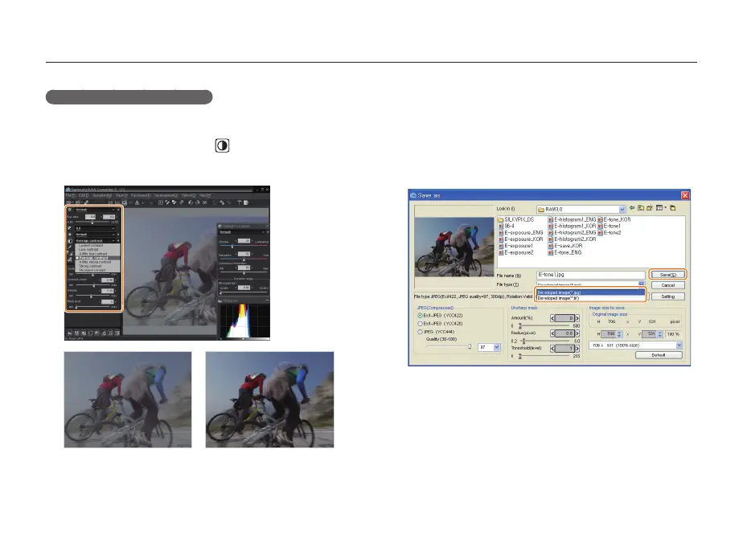The height and width of the screenshot is (560, 743).
Task: Click the 100 % scale field
Action: coord(673,334)
